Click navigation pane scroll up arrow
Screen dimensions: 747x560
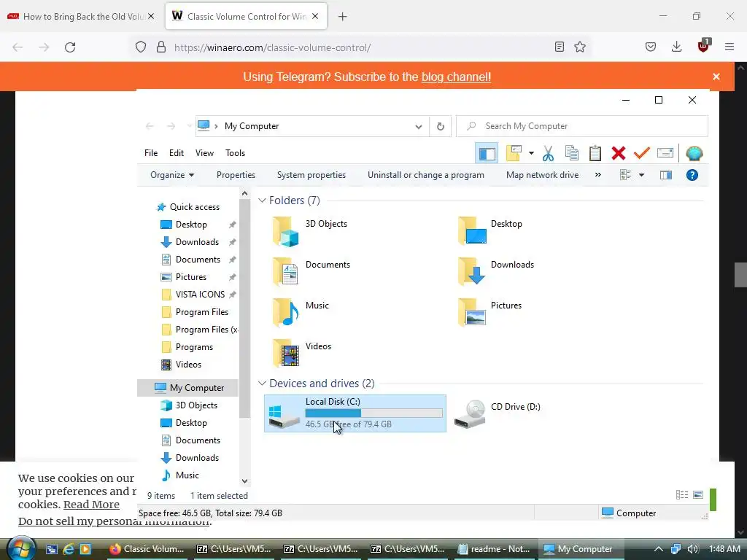click(244, 193)
